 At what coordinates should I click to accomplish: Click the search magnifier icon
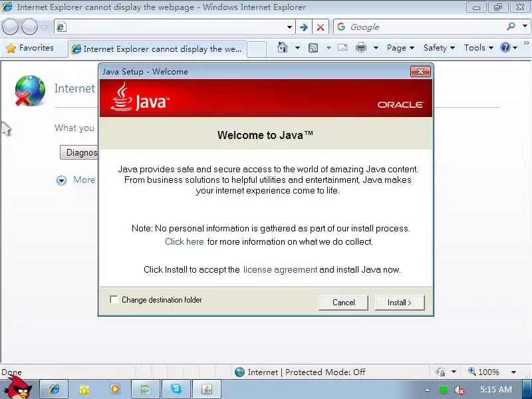511,27
